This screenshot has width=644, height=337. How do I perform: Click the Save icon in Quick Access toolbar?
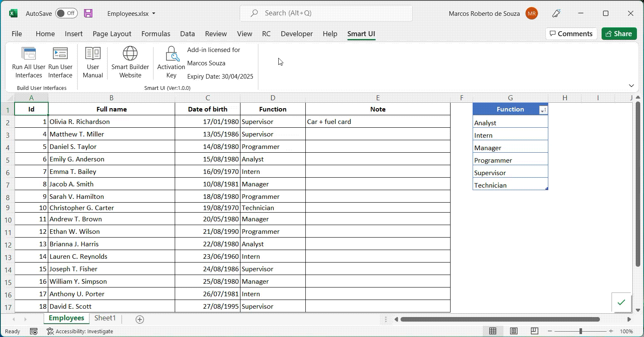point(88,13)
